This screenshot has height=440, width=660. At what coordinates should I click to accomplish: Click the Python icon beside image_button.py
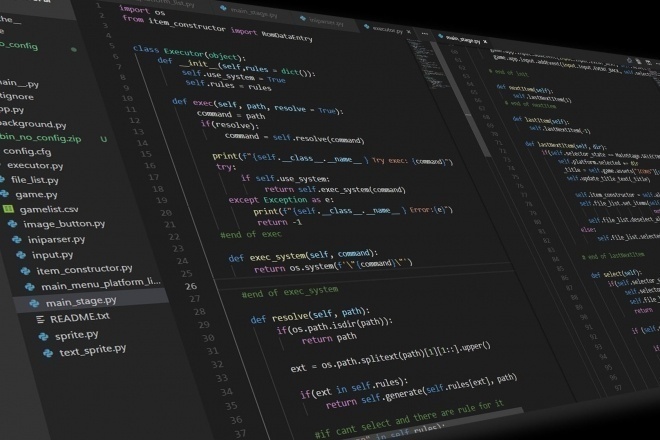point(13,224)
